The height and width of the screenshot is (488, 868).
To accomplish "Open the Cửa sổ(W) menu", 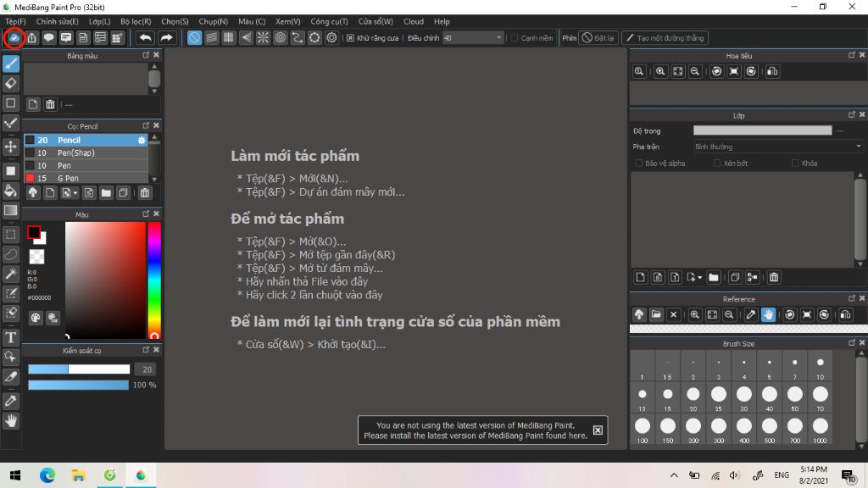I will click(x=376, y=21).
